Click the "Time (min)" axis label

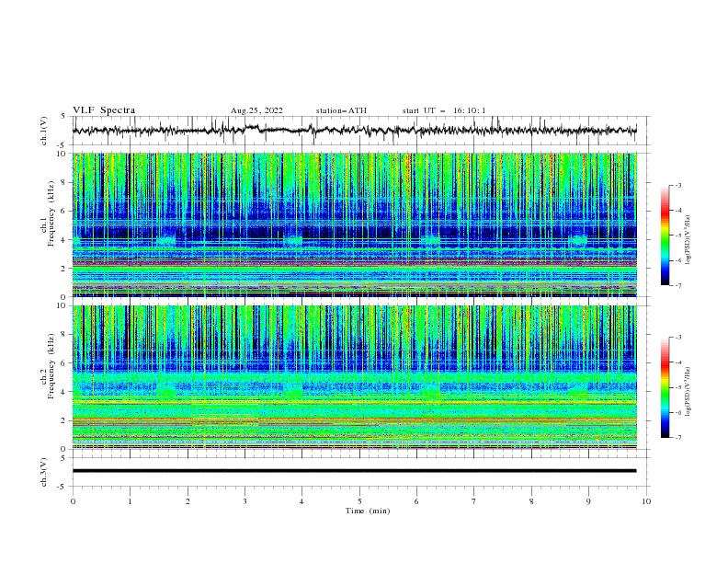pyautogui.click(x=368, y=511)
